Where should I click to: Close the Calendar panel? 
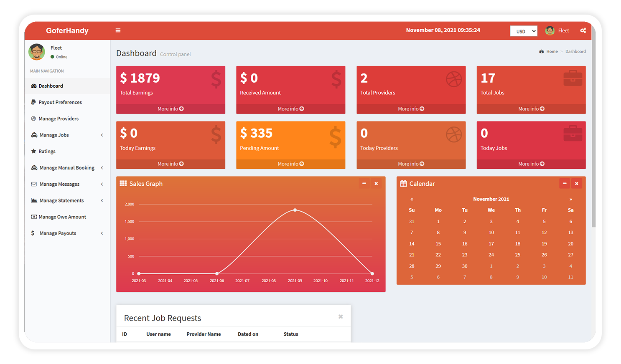coord(577,183)
